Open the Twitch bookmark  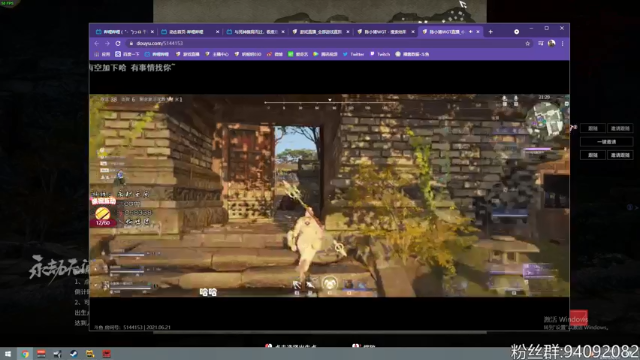pos(380,54)
